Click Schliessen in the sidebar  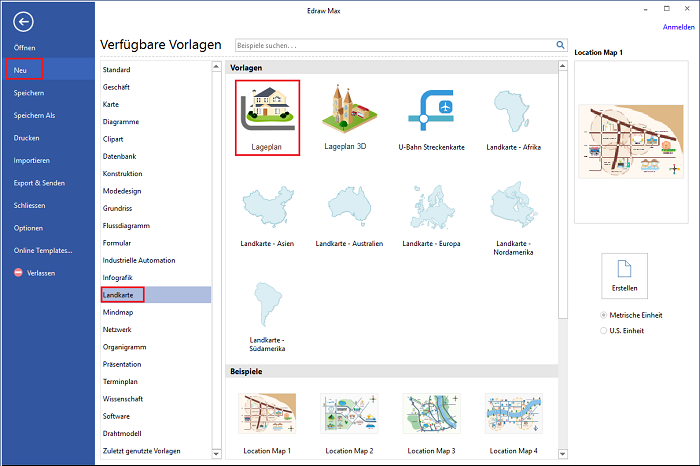(29, 205)
